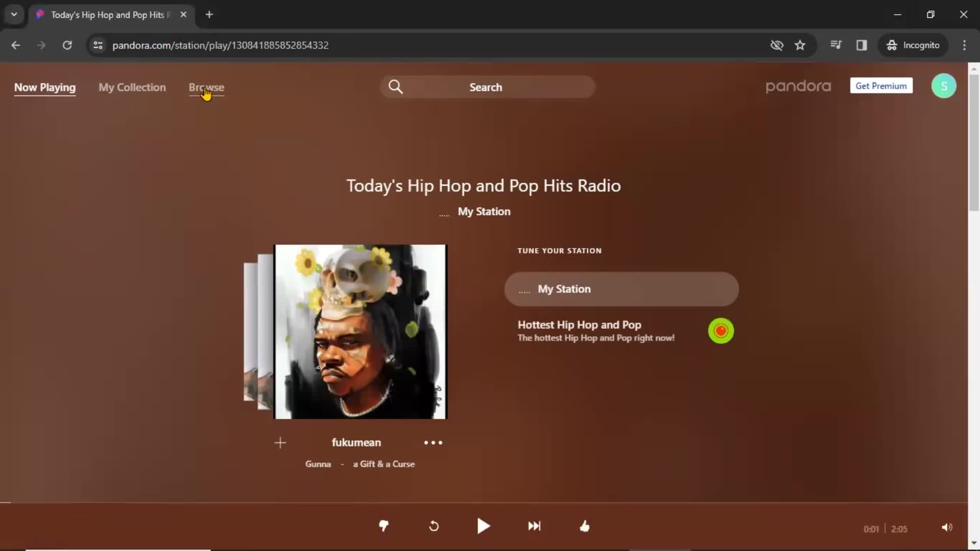Viewport: 980px width, 551px height.
Task: Open the Browse tab
Action: tap(206, 87)
